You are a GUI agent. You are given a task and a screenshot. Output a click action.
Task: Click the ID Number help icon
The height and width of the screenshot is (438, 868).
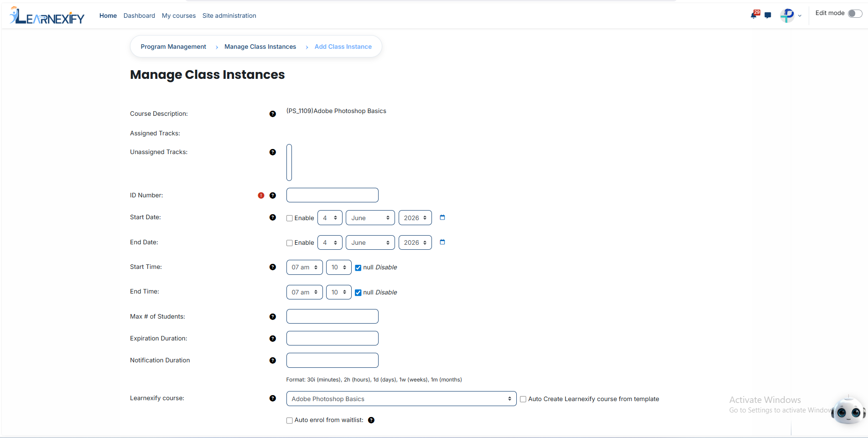273,196
